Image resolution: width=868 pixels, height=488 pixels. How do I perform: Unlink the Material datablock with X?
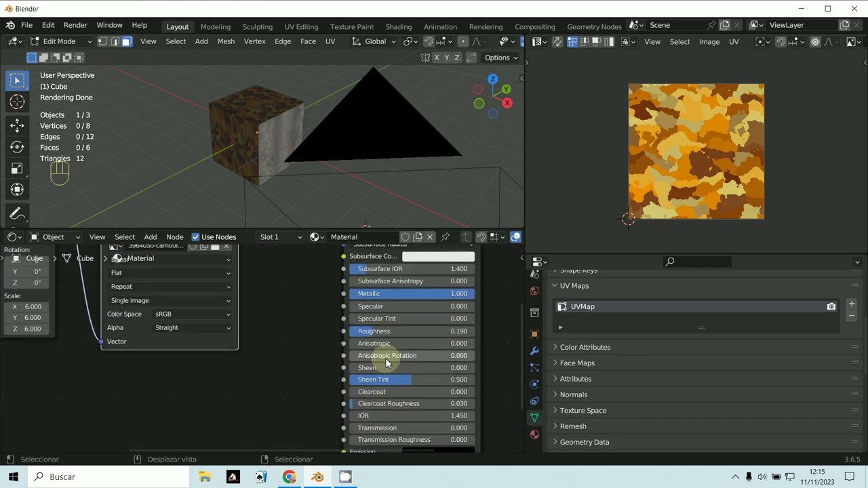click(430, 237)
